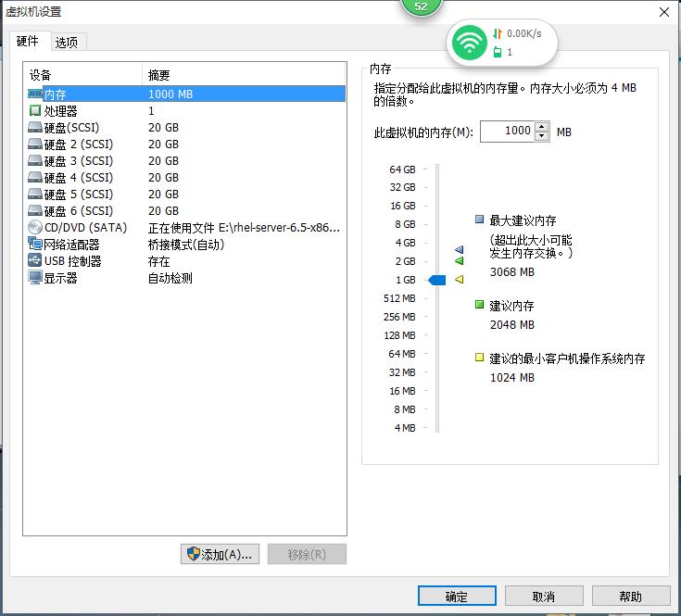
Task: Click the green 建议内存 legend square
Action: pos(479,305)
